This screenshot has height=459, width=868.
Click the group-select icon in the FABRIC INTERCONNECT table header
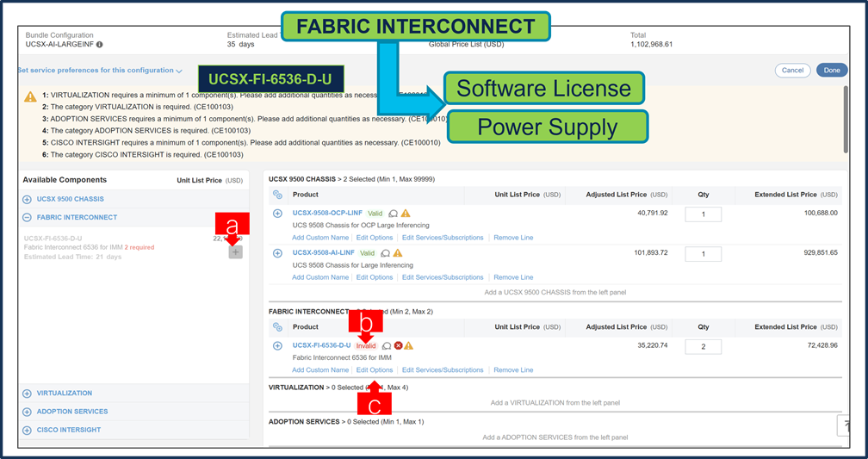point(278,327)
